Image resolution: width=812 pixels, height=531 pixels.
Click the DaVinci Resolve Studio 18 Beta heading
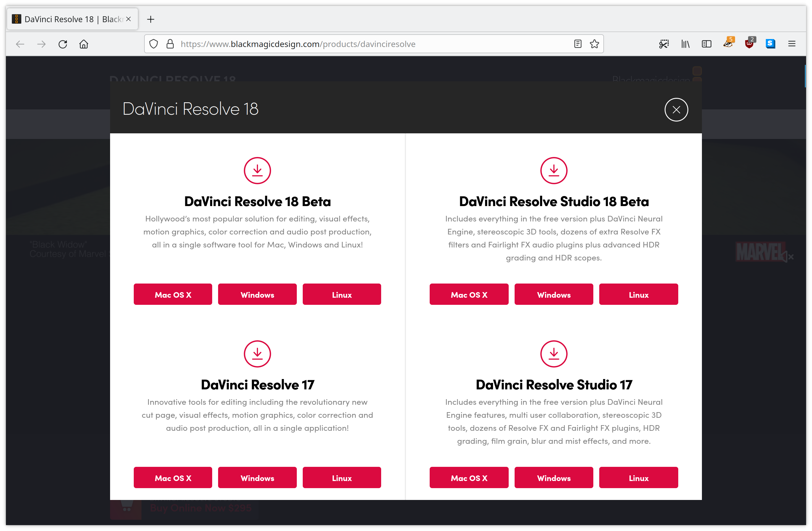554,201
